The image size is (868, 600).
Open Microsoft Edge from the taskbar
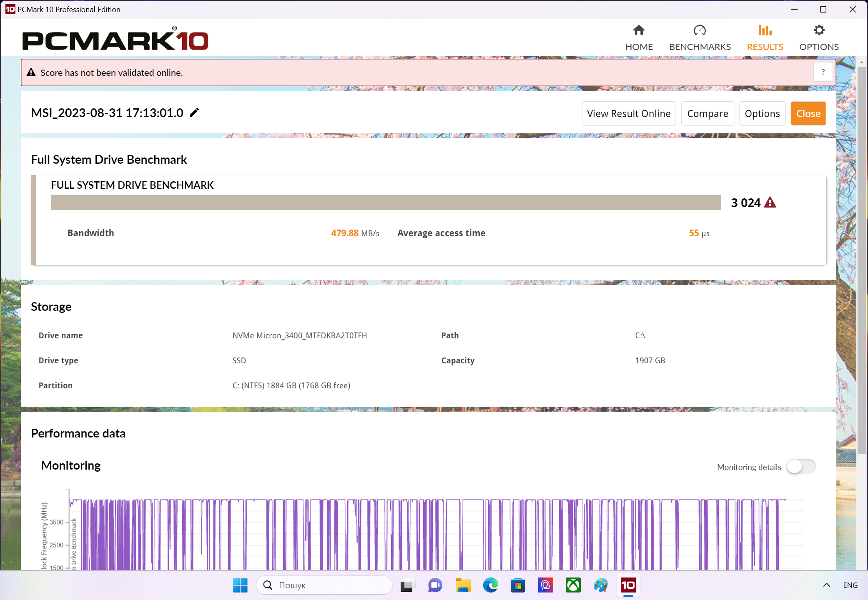490,585
